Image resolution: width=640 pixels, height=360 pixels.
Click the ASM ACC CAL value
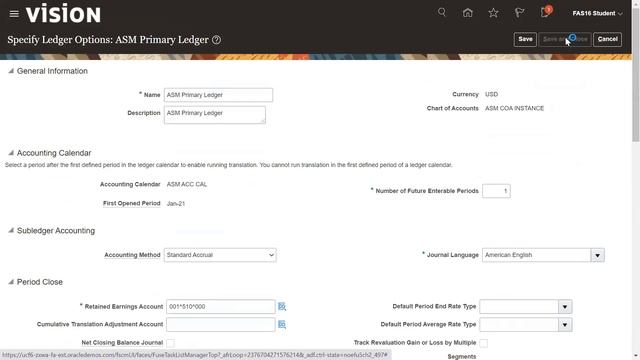(x=187, y=184)
